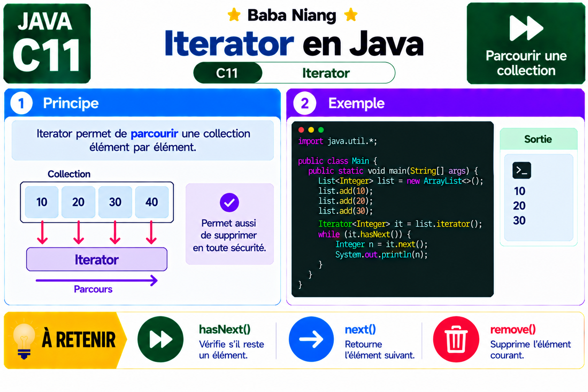Click the import java.util.*; code line

tap(338, 141)
